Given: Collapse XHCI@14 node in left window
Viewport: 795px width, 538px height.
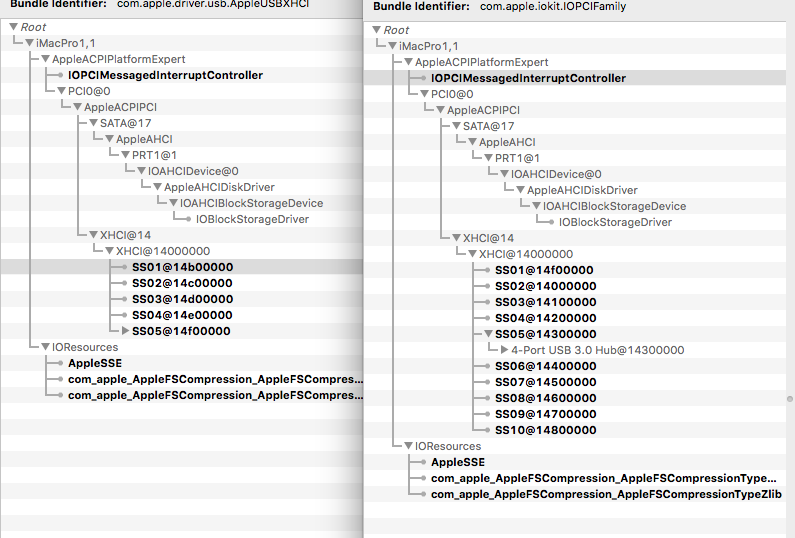Looking at the screenshot, I should pos(93,235).
